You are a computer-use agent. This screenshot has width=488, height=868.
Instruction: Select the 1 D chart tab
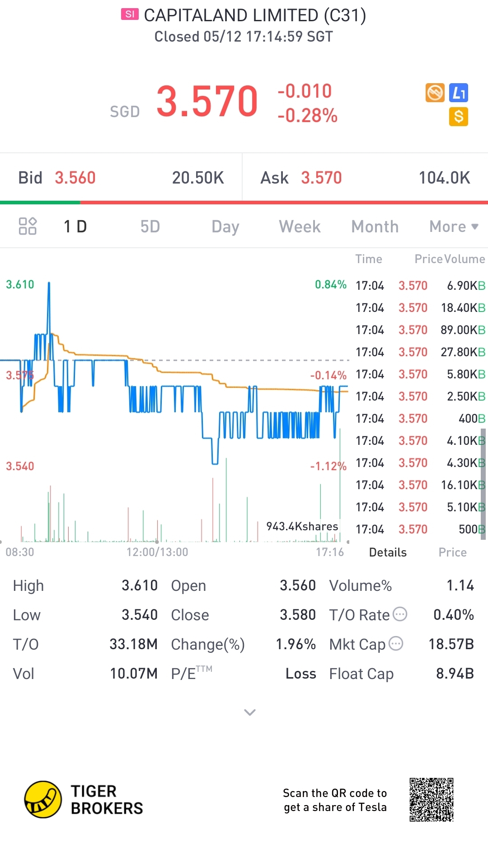pos(75,226)
